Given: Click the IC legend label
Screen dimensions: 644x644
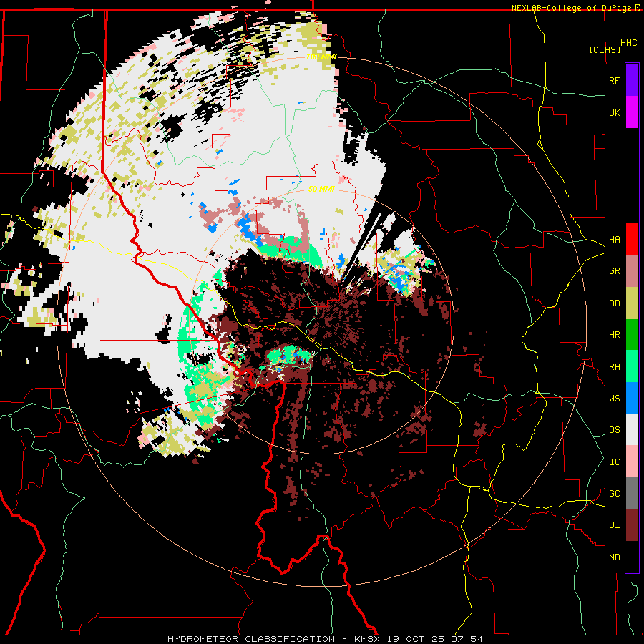Looking at the screenshot, I should click(614, 462).
